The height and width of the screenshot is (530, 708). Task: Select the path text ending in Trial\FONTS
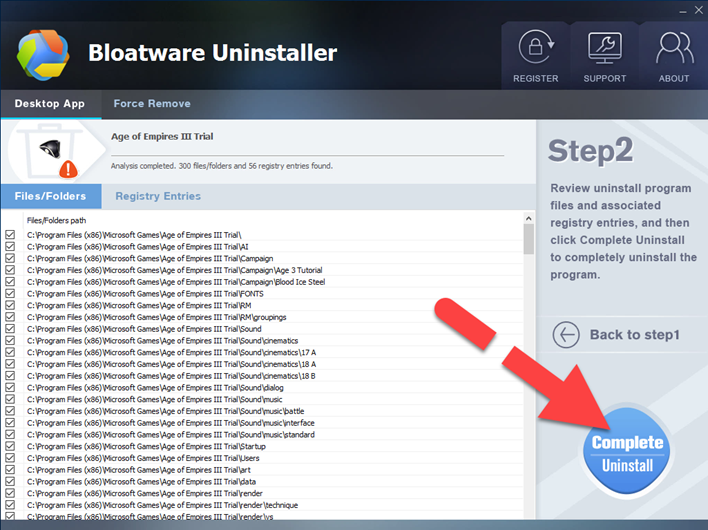145,294
